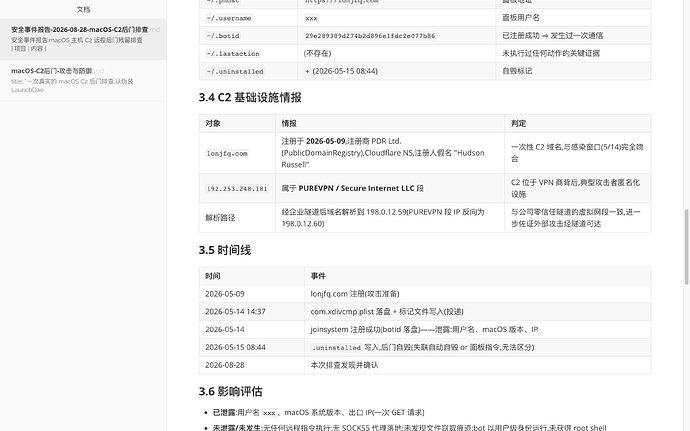
Task: Click the 一次性 C2 域名 judgement cell
Action: (x=578, y=153)
